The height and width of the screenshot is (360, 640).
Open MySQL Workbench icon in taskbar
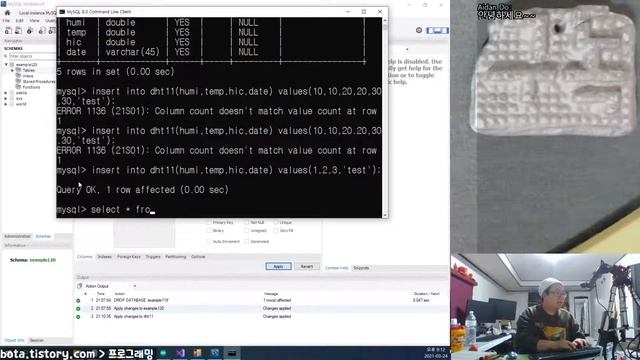(215, 353)
